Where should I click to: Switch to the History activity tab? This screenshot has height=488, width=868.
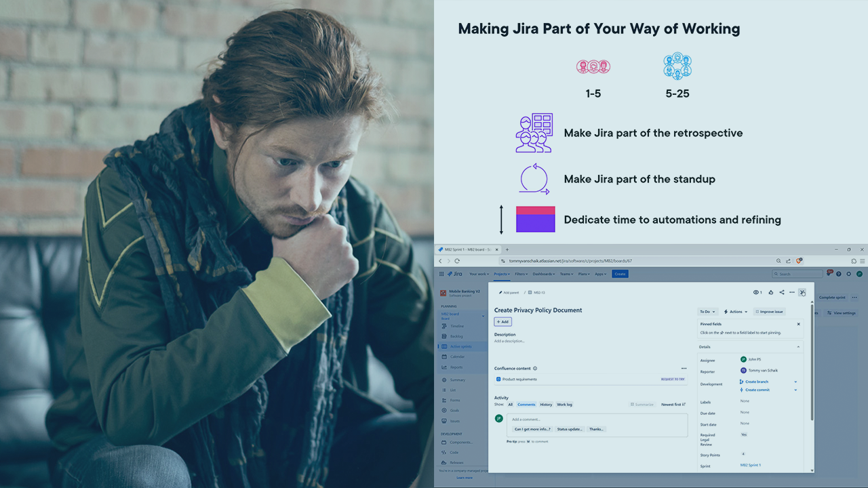[x=546, y=405]
